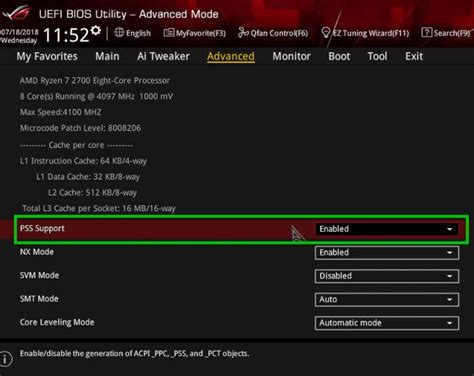
Task: Select the My Favorites tab
Action: pos(47,56)
